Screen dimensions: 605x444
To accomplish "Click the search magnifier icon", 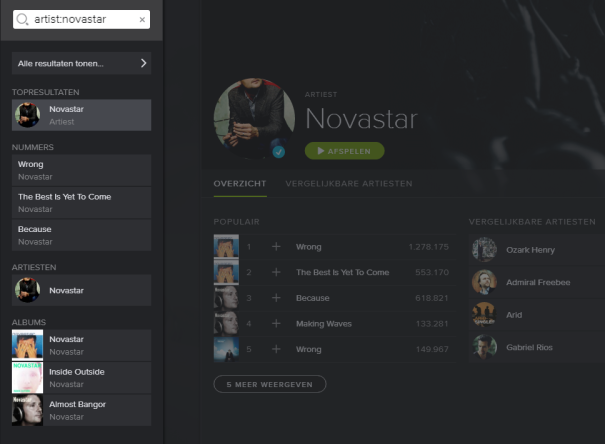I will coord(22,19).
